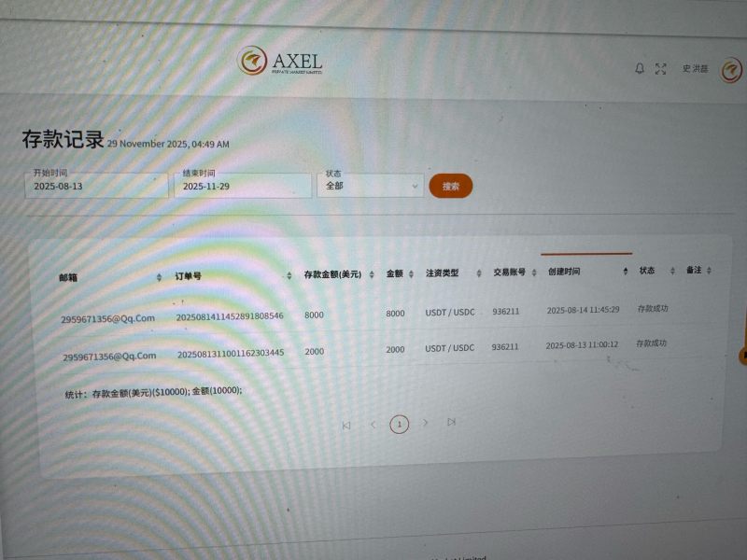
Task: Click the 订单号 column header label
Action: click(x=188, y=275)
